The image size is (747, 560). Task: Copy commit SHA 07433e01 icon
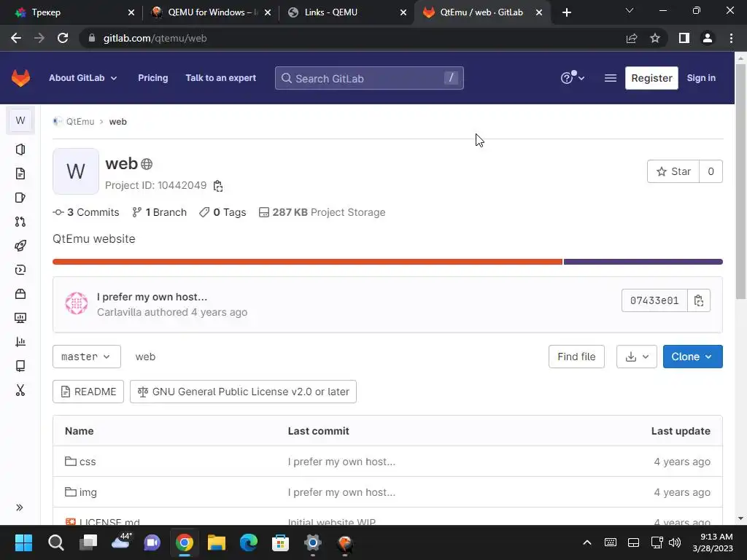(x=698, y=300)
